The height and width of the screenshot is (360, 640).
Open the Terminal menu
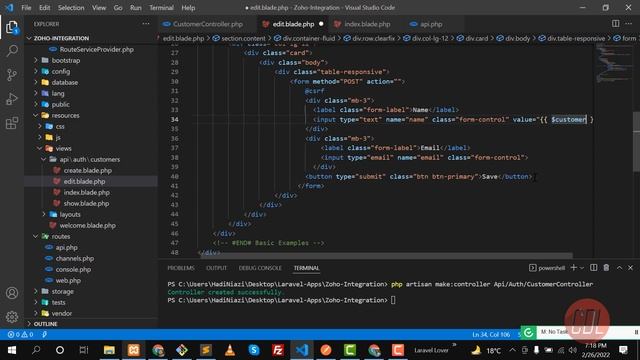(161, 8)
